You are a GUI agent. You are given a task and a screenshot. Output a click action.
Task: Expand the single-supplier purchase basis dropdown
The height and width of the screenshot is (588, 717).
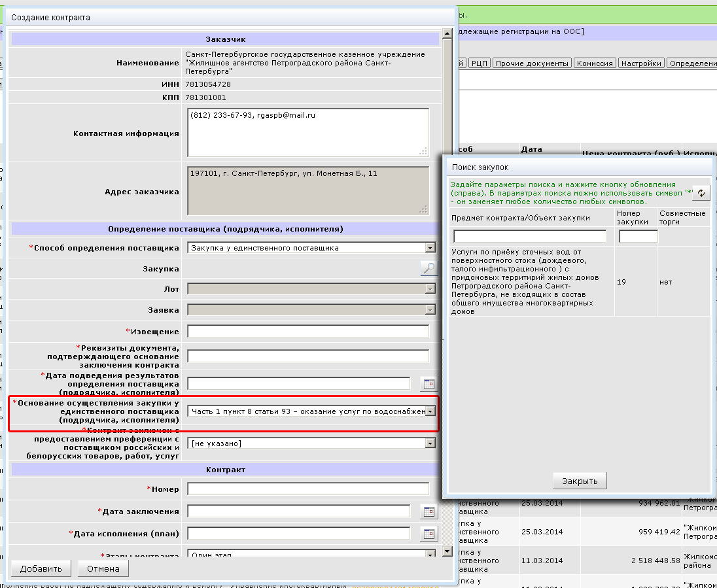click(430, 411)
